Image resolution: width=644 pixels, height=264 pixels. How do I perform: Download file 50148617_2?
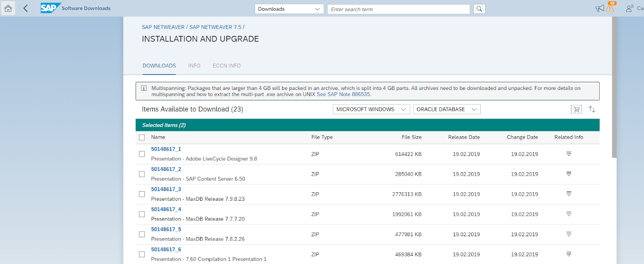pyautogui.click(x=166, y=169)
